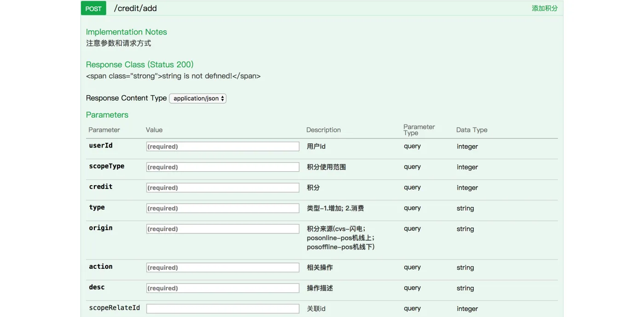Click the Implementation Notes heading

pyautogui.click(x=126, y=32)
